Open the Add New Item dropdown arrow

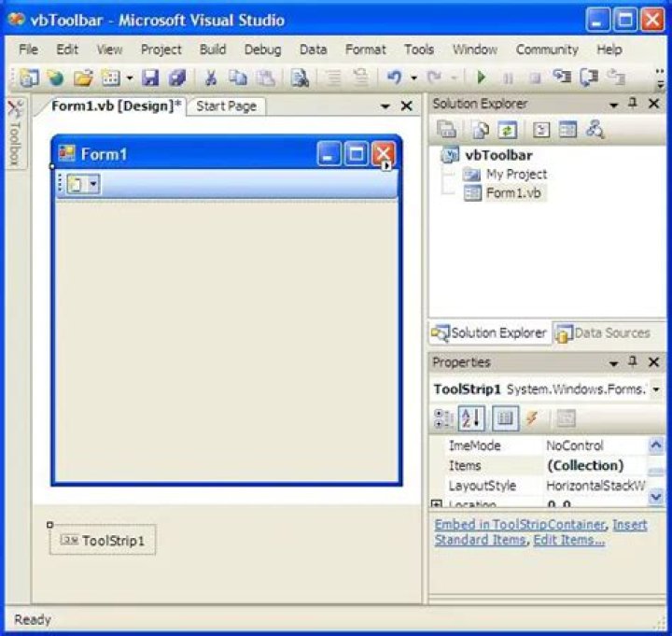pyautogui.click(x=130, y=78)
